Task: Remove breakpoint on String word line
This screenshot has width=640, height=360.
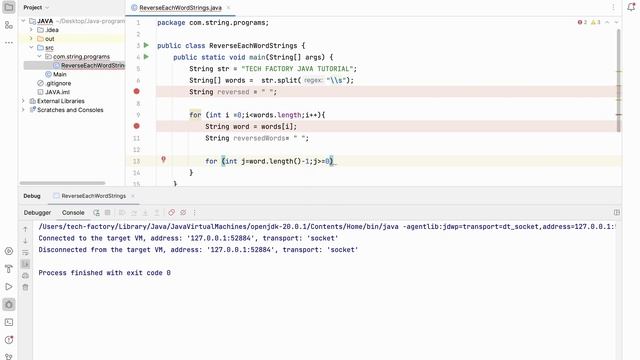Action: (x=137, y=126)
